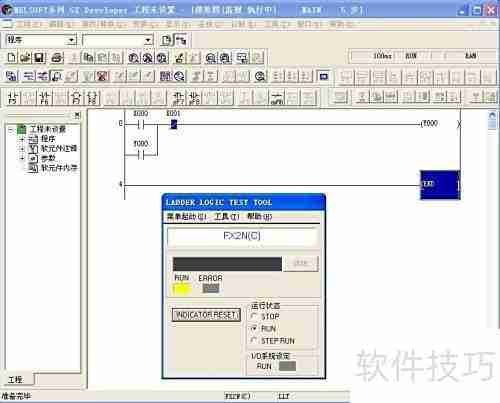Open 菜单起动 menu in Ladder Logic Test Tool
The height and width of the screenshot is (403, 500).
[187, 217]
